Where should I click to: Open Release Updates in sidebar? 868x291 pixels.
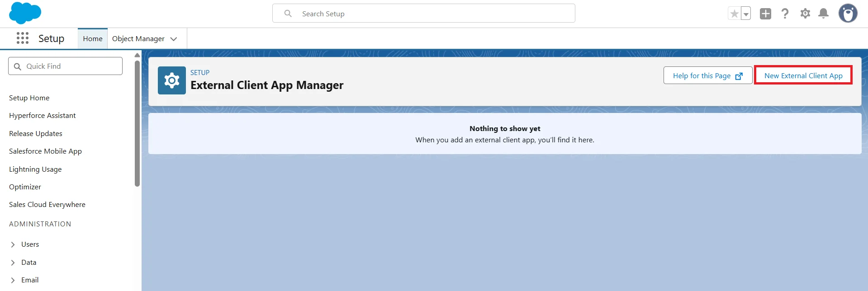36,134
